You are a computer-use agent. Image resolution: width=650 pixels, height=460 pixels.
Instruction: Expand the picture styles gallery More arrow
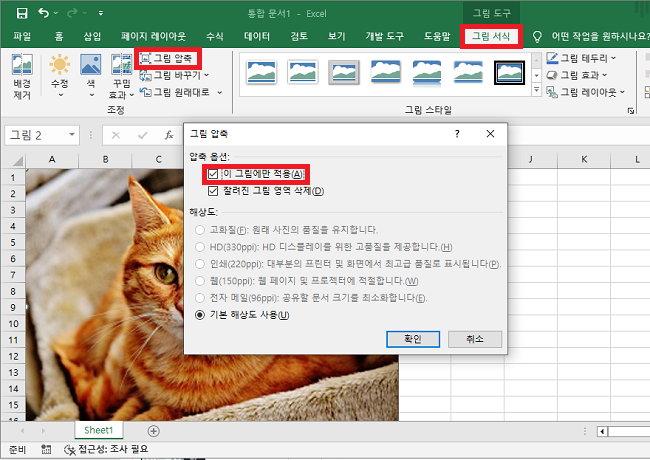[537, 90]
